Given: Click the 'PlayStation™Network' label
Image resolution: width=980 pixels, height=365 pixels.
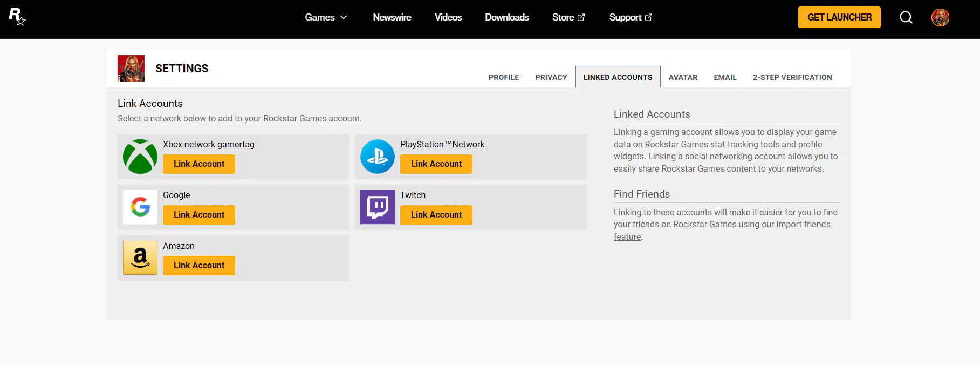Looking at the screenshot, I should 442,145.
